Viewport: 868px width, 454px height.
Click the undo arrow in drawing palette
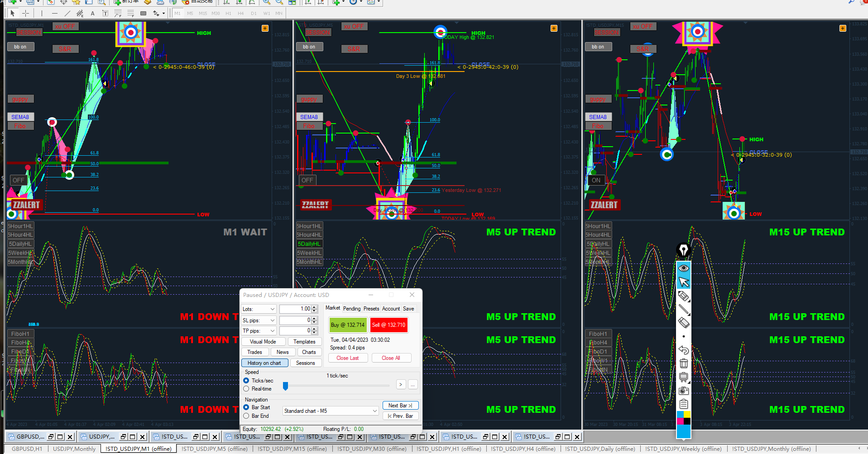point(683,350)
